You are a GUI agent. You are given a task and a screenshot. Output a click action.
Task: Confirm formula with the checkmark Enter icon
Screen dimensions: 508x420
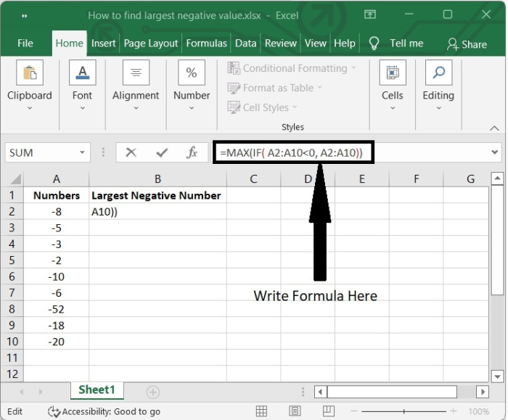162,152
